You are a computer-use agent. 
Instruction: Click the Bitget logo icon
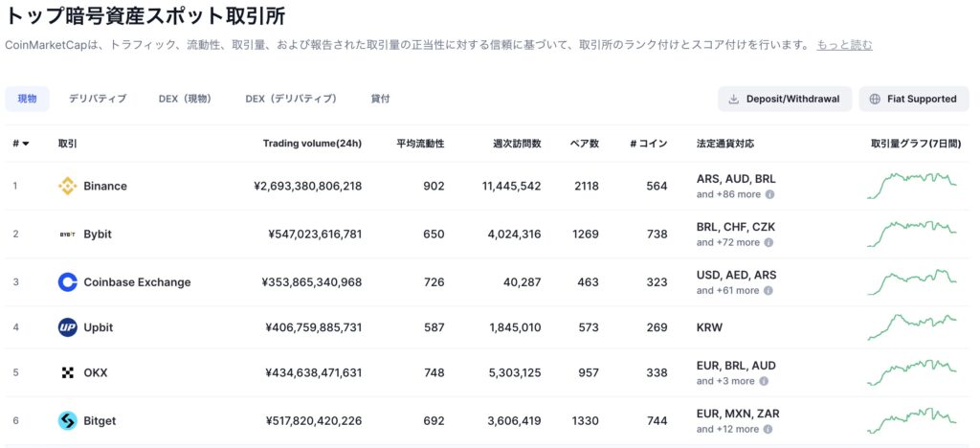[68, 420]
